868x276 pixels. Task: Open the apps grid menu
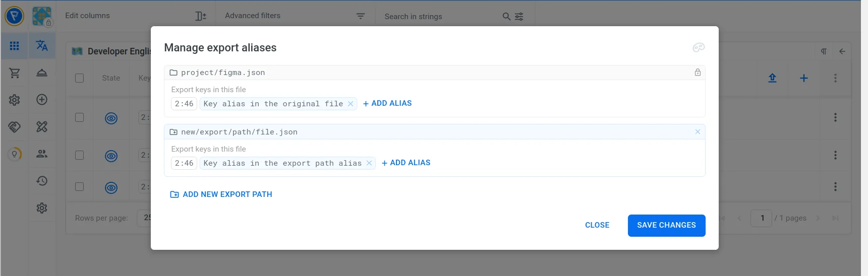pyautogui.click(x=15, y=46)
